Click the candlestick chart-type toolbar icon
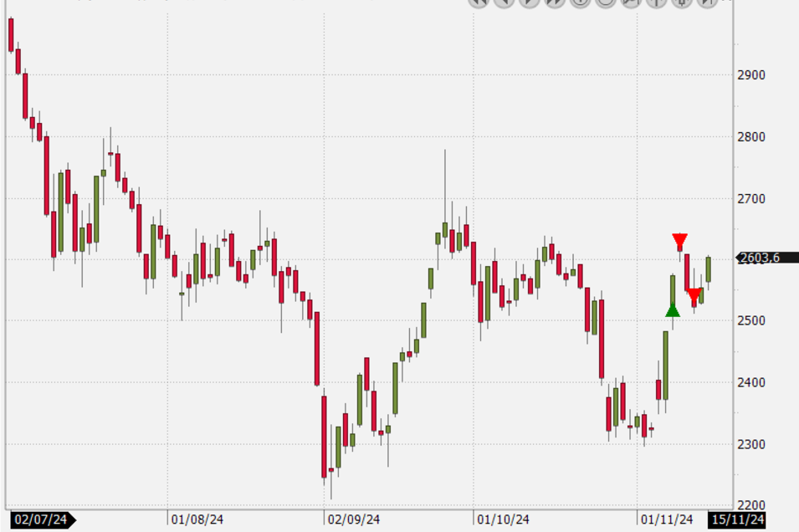799x532 pixels. pyautogui.click(x=682, y=3)
